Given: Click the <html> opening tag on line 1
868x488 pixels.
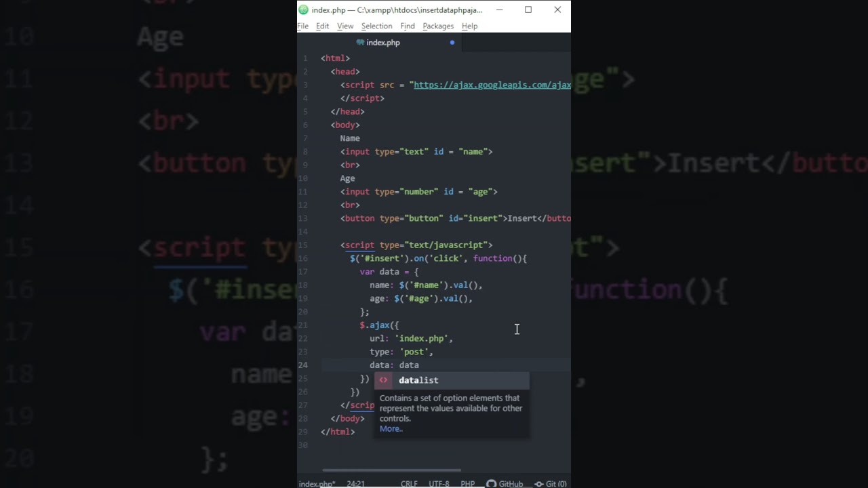Looking at the screenshot, I should [x=335, y=58].
